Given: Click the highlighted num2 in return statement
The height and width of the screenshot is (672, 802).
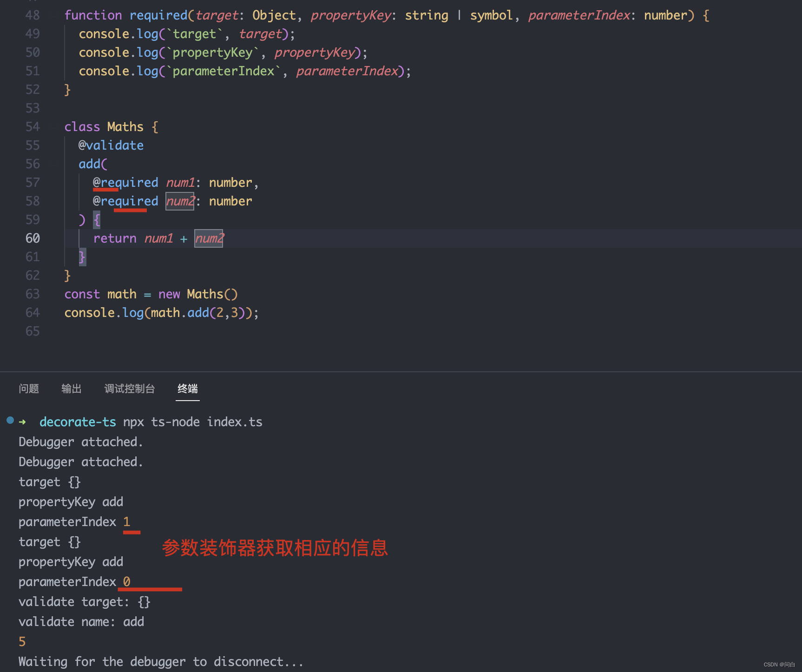Looking at the screenshot, I should pos(209,238).
